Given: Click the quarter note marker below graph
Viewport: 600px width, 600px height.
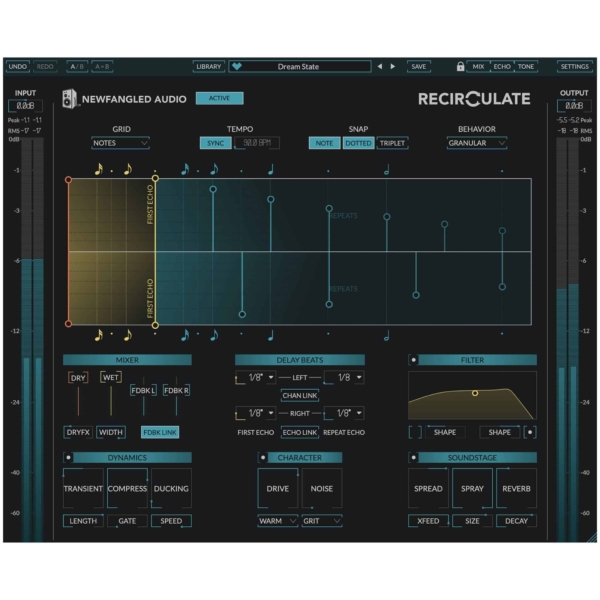Looking at the screenshot, I should [271, 336].
